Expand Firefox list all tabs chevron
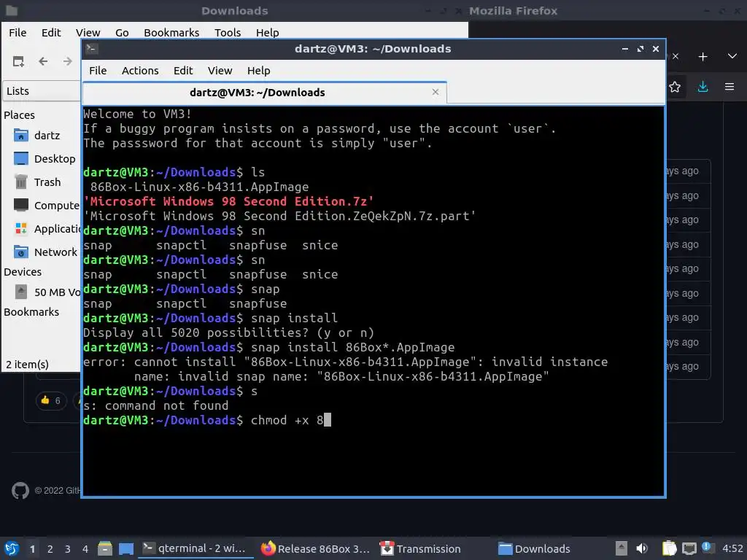The width and height of the screenshot is (747, 560). point(732,56)
